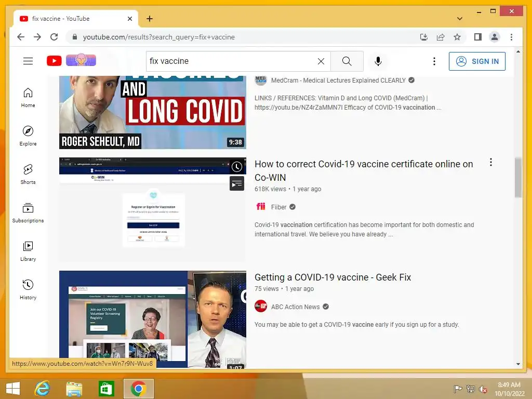Screen dimensions: 532x399
Task: Expand the tab search chevron
Action: (459, 19)
